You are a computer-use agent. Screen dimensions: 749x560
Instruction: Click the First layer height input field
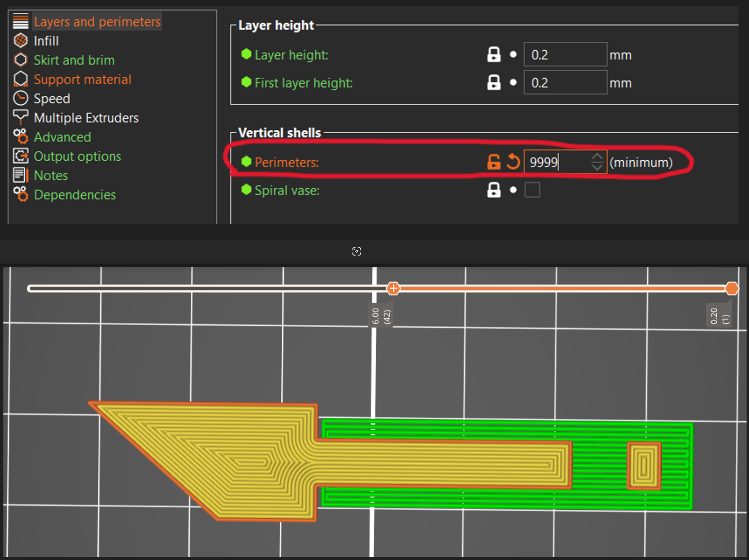[x=565, y=83]
